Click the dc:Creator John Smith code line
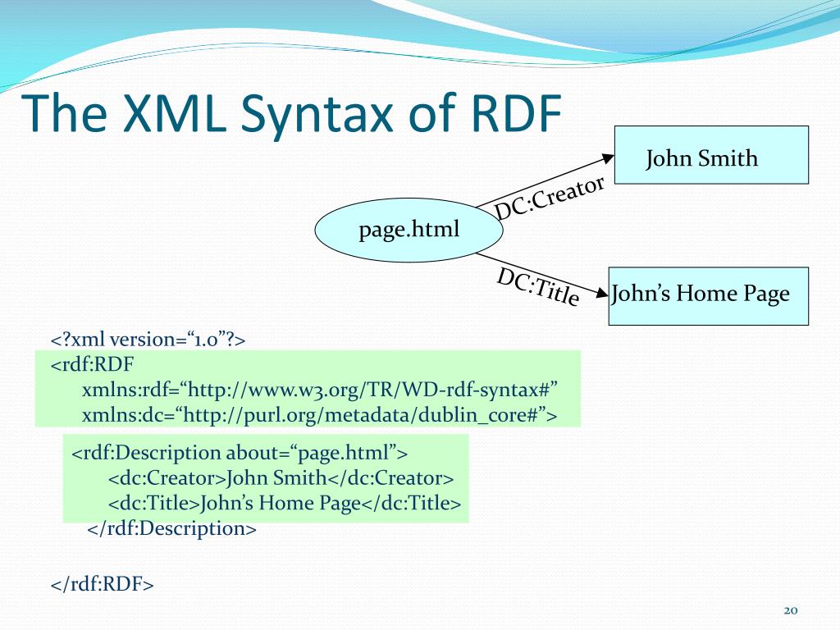Image resolution: width=840 pixels, height=630 pixels. click(281, 478)
